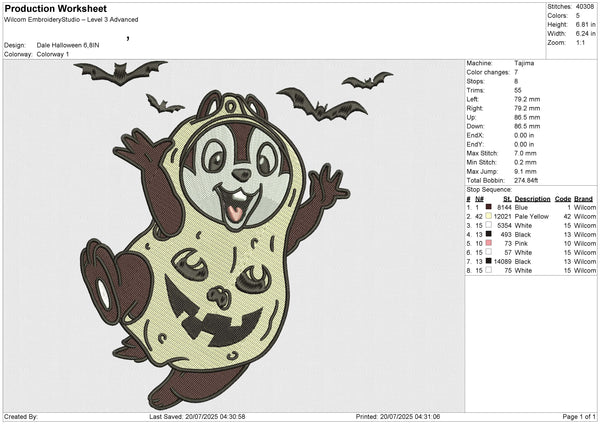Click the Blue color swatch in stop 1

click(x=489, y=206)
